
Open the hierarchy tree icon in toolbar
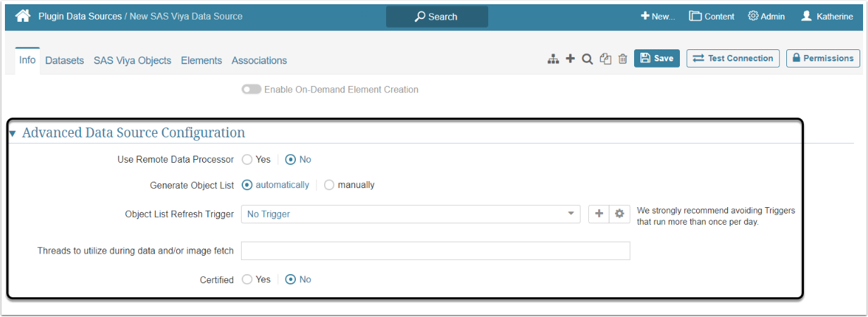pos(553,59)
